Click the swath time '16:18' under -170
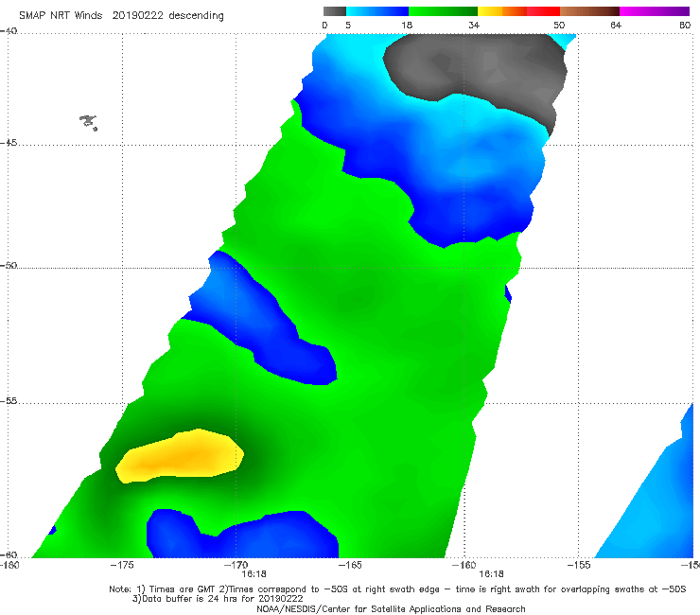 254,574
